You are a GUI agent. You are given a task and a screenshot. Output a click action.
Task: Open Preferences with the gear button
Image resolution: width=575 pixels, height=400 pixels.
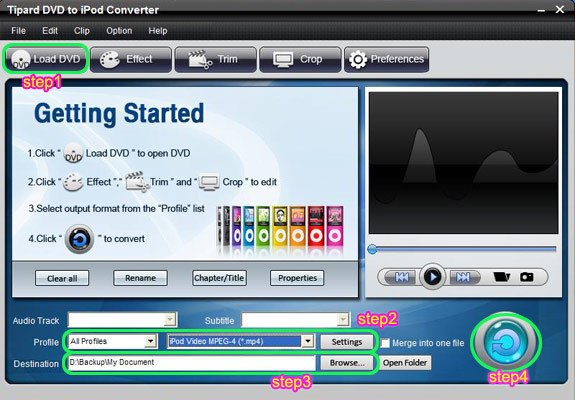click(386, 59)
